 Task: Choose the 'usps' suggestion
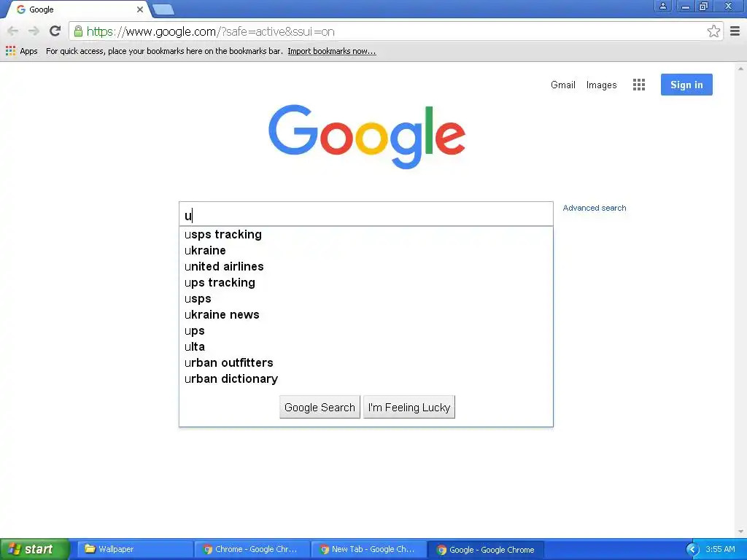point(366,298)
